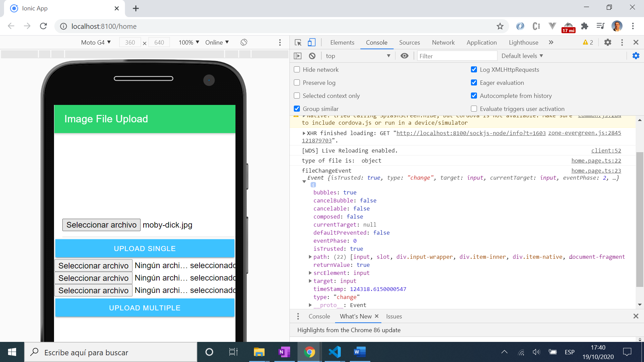Image resolution: width=644 pixels, height=362 pixels.
Task: Bookmark this page with the star icon
Action: pyautogui.click(x=500, y=26)
